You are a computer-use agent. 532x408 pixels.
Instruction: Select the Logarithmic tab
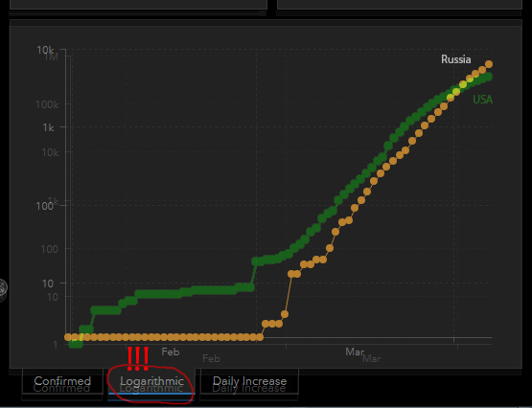point(151,381)
